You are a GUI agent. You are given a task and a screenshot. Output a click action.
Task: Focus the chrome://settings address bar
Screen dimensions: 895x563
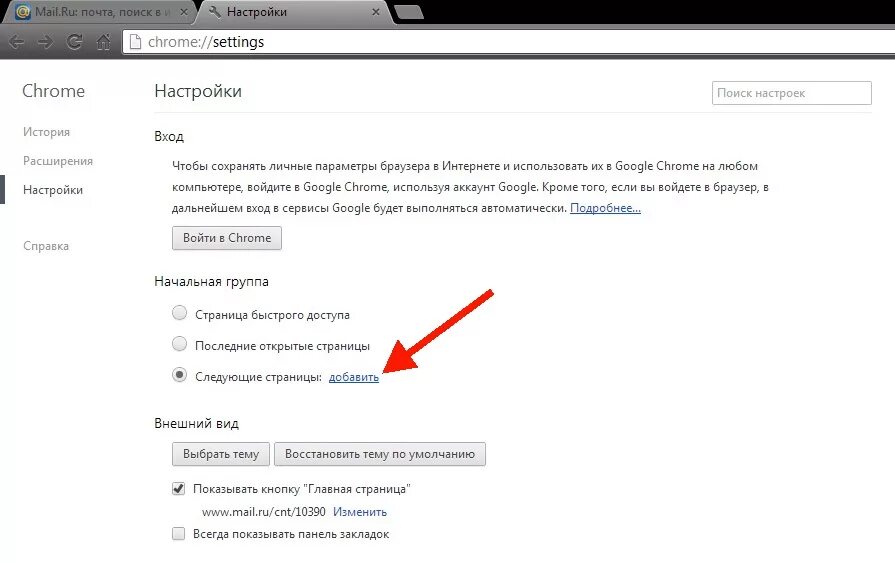pos(508,42)
